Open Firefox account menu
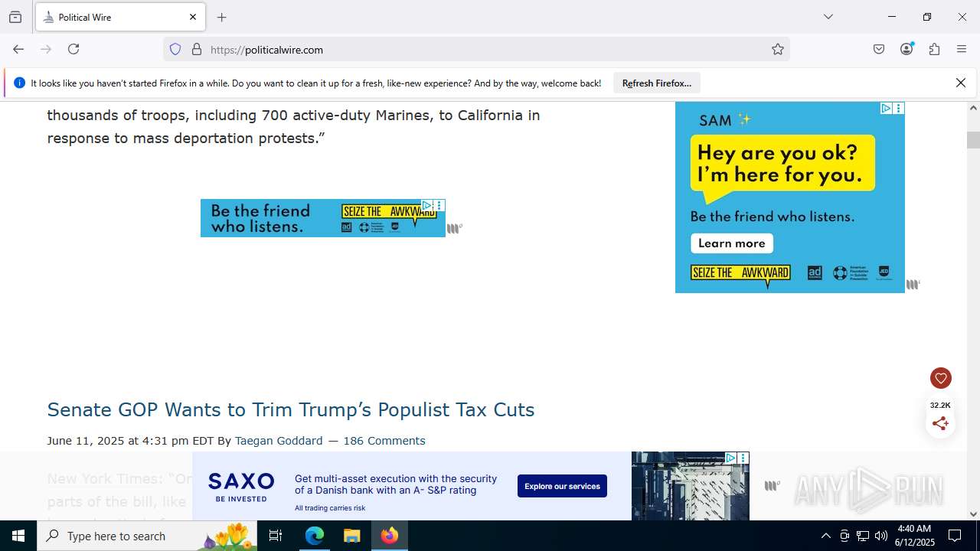Screen dimensions: 980x551 coord(906,49)
